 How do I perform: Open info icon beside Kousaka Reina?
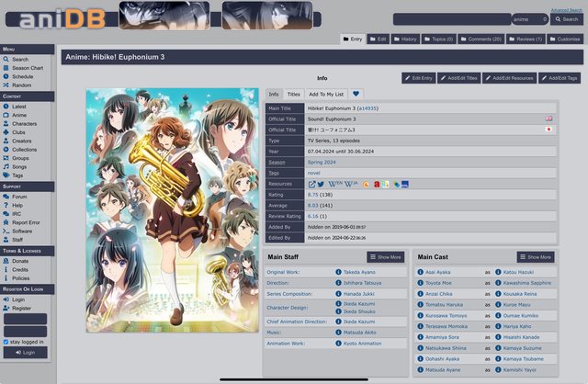pyautogui.click(x=498, y=294)
